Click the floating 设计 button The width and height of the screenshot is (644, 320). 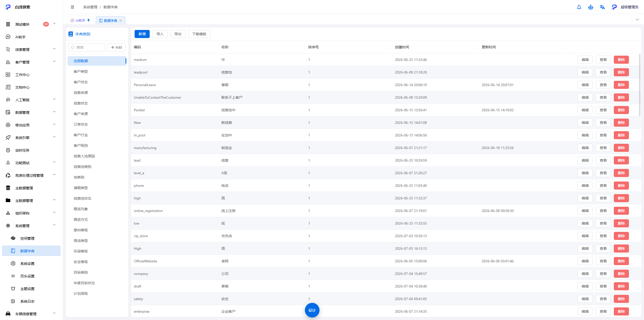[x=312, y=310]
